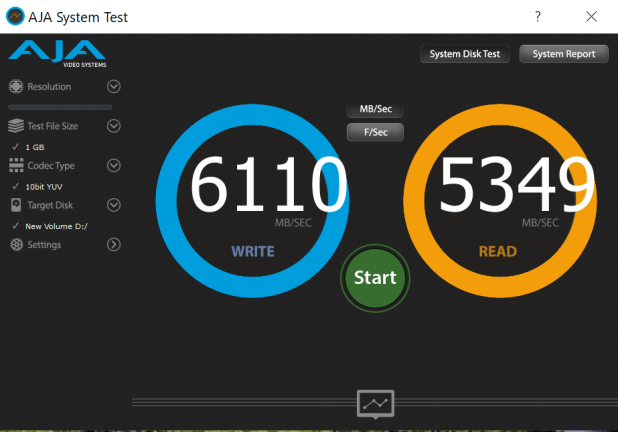Expand the Test File Size dropdown arrow

point(114,126)
